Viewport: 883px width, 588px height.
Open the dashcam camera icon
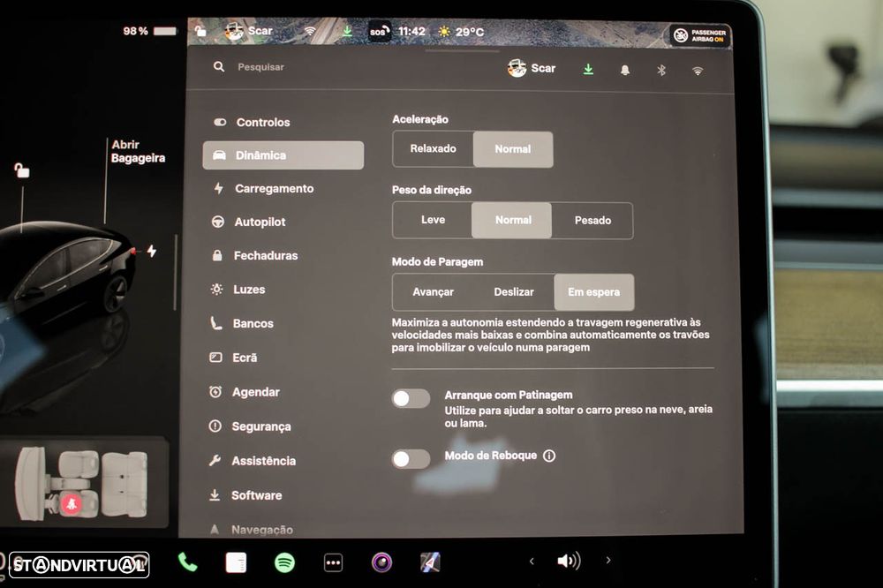[381, 562]
